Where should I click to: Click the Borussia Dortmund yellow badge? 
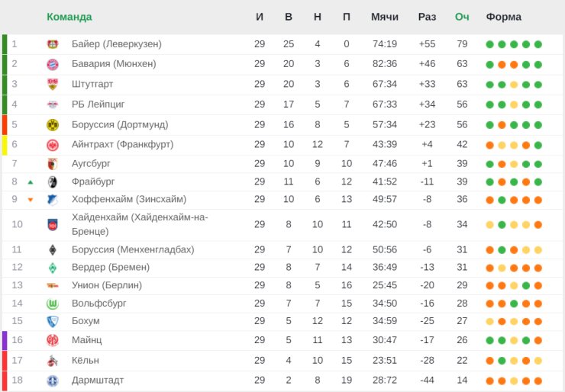(53, 124)
